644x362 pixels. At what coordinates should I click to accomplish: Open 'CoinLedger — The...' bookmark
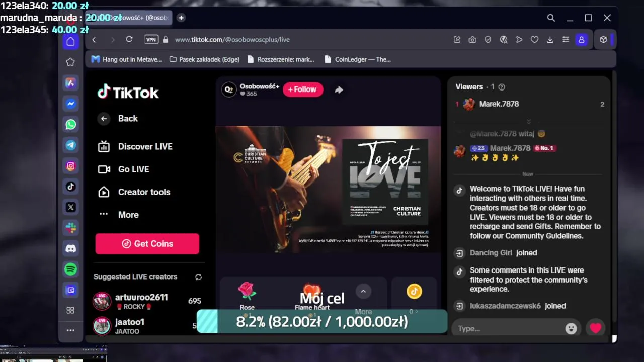click(x=358, y=59)
